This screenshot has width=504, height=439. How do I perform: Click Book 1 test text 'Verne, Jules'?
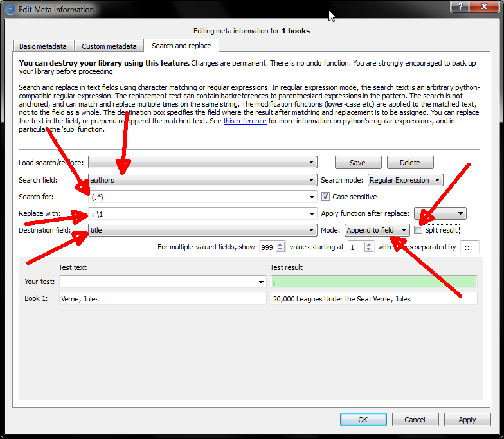[x=163, y=298]
